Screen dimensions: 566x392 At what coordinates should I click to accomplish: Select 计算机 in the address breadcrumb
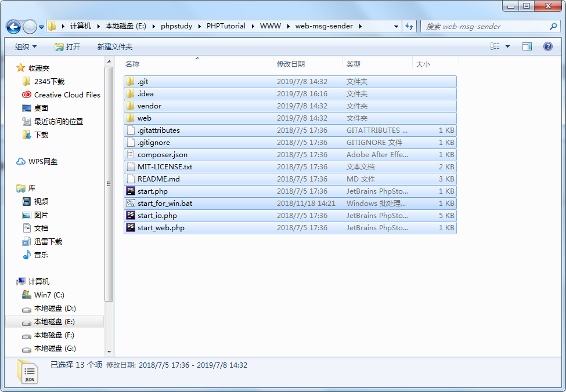[81, 26]
